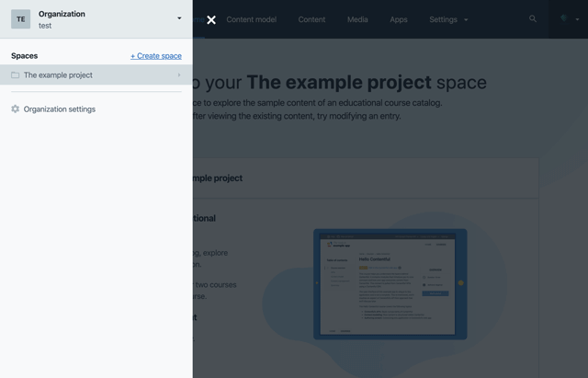Open the Settings menu
Image resolution: width=588 pixels, height=378 pixels.
443,19
